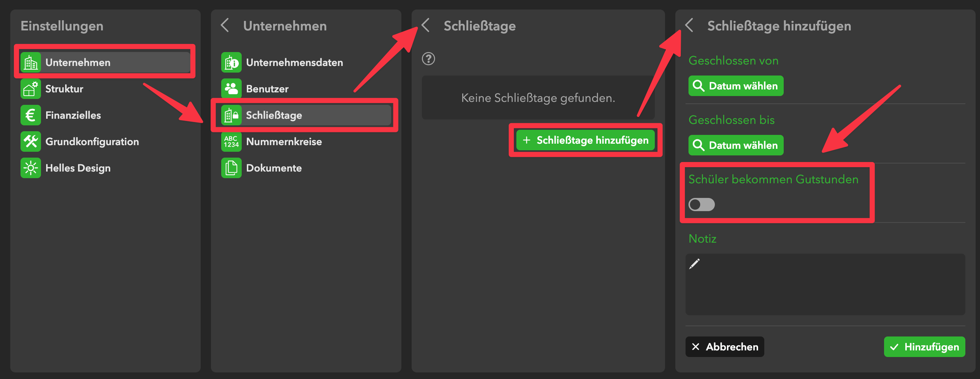Click the Unternehmensdaten info icon
The height and width of the screenshot is (379, 980).
pyautogui.click(x=231, y=62)
